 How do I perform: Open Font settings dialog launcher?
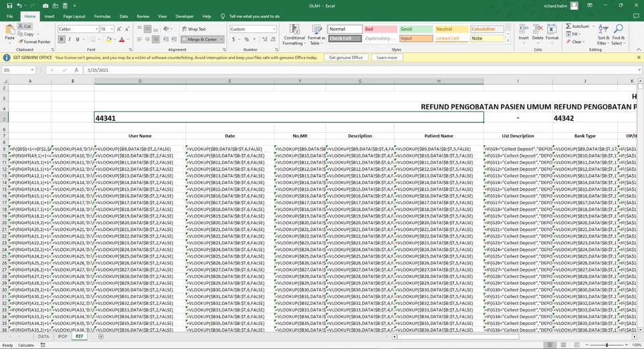130,50
